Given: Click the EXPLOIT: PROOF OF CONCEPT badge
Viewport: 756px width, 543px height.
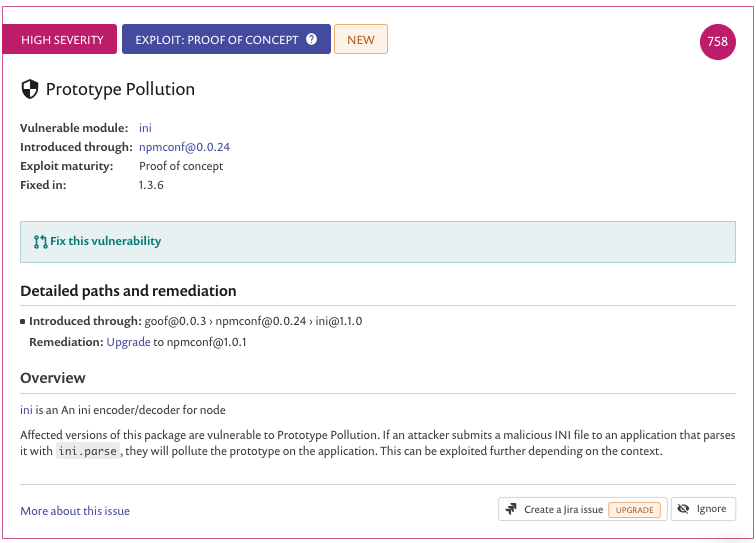Looking at the screenshot, I should click(226, 39).
